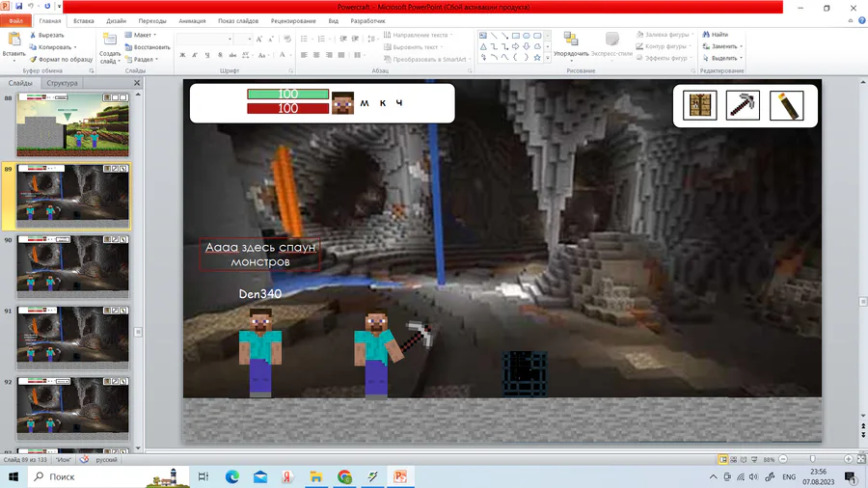Click the Вставить paste icon
The width and height of the screenshot is (868, 488).
[x=14, y=40]
